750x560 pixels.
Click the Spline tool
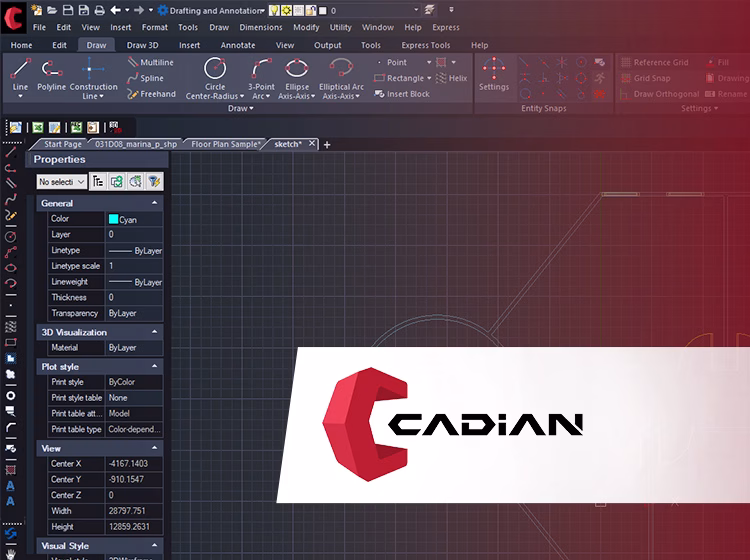coord(150,78)
